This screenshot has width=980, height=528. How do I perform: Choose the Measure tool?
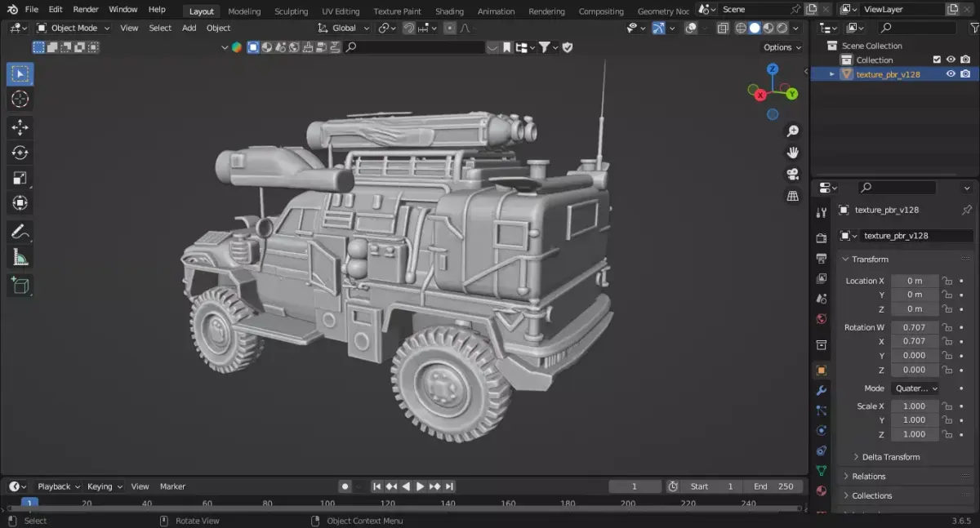pos(20,257)
